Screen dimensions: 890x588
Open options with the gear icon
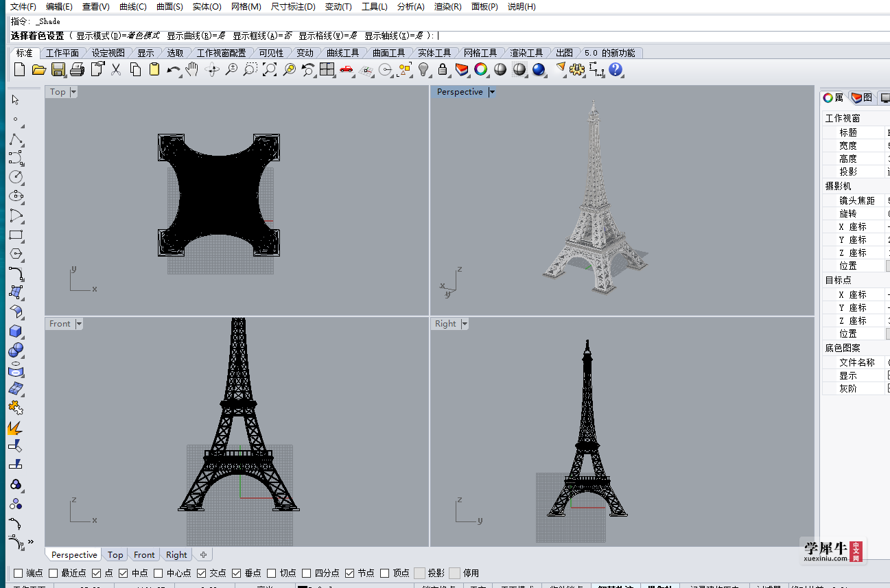coord(576,69)
